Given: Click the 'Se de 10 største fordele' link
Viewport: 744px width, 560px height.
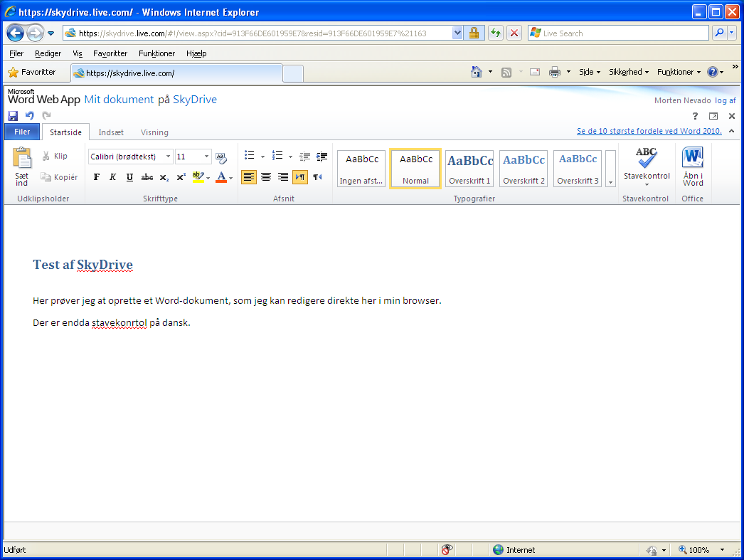Looking at the screenshot, I should 649,131.
